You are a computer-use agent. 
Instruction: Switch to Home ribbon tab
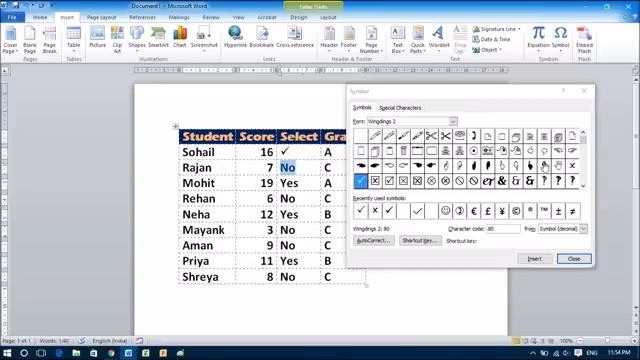40,18
